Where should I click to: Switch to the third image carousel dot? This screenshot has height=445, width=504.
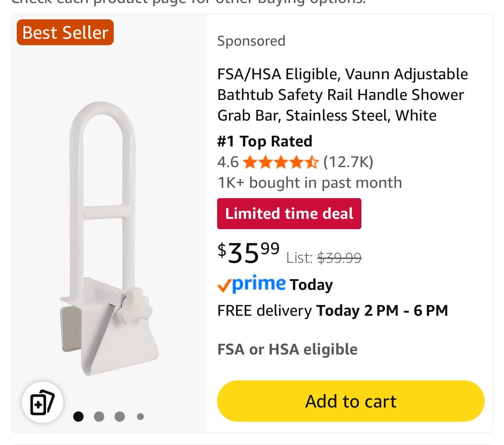(120, 417)
